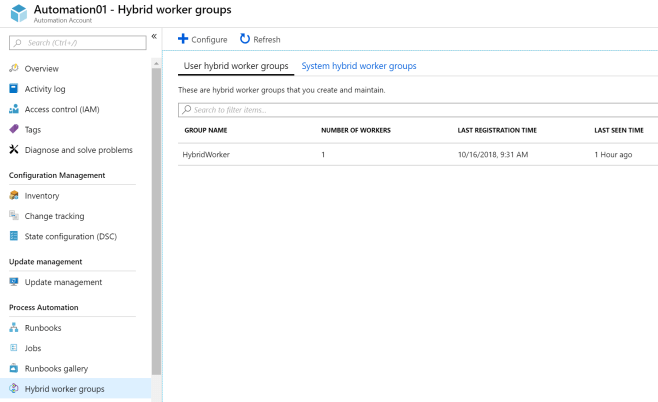
Task: Click the Overview key icon
Action: [x=14, y=68]
